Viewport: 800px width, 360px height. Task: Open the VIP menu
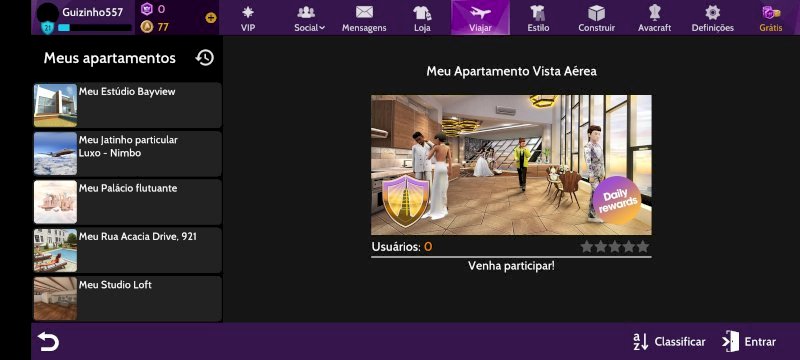pos(247,18)
